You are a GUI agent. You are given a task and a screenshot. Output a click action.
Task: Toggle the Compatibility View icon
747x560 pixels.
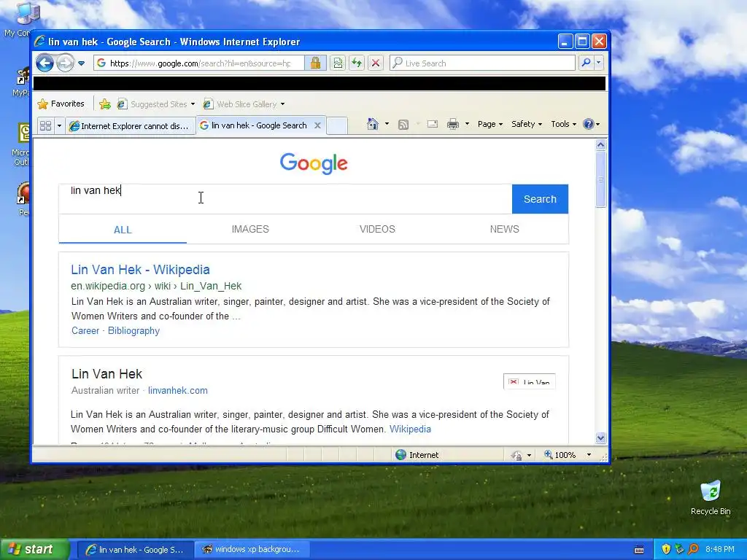coord(338,63)
